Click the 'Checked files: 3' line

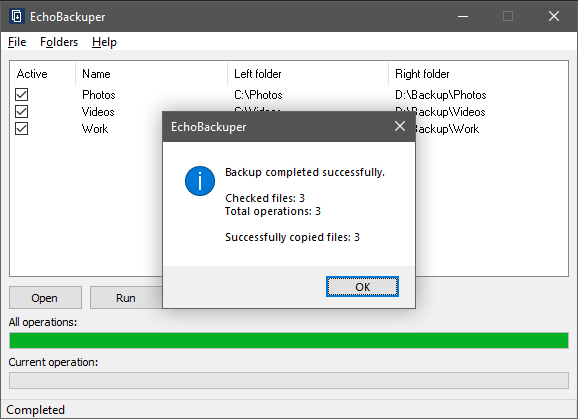[x=265, y=198]
